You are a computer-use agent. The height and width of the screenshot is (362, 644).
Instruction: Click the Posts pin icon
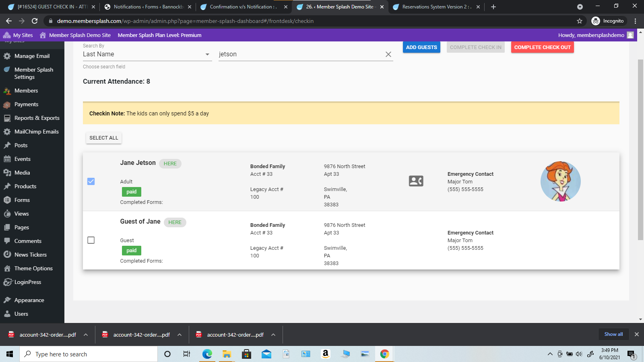tap(7, 145)
